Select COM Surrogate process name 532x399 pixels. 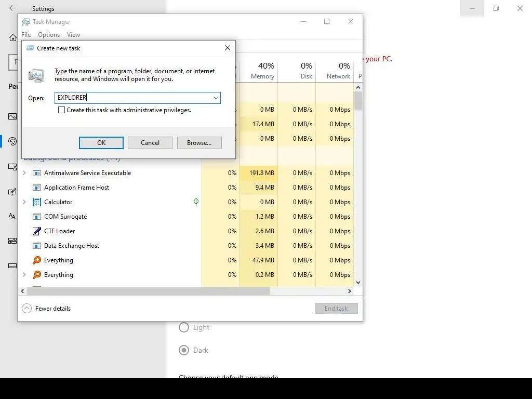65,217
